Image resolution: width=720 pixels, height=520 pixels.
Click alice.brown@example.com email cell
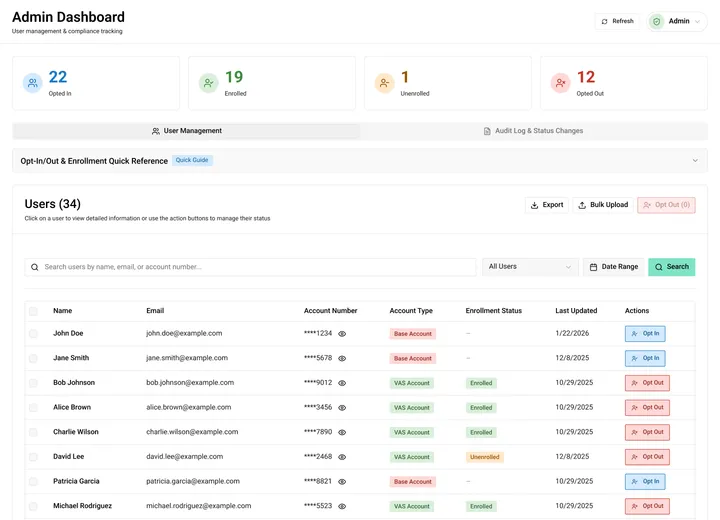tap(189, 407)
